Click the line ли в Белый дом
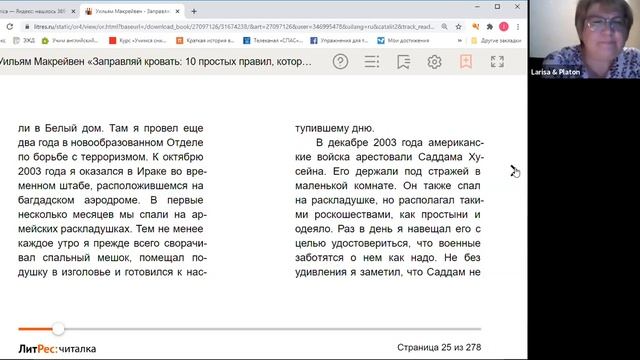The image size is (640, 360). tap(111, 128)
